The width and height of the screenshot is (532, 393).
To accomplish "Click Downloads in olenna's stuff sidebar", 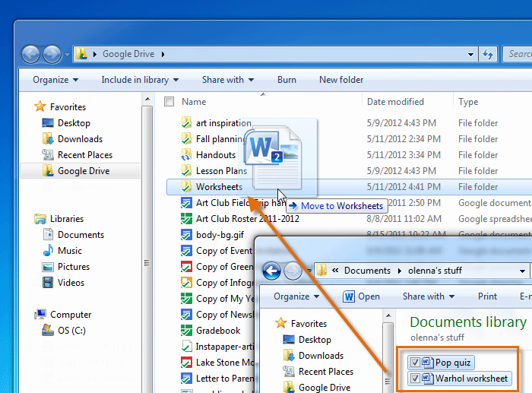I will pyautogui.click(x=321, y=356).
